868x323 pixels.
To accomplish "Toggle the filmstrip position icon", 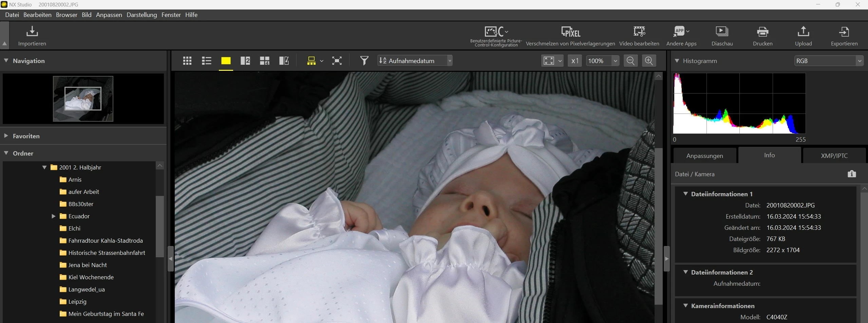I will (311, 61).
